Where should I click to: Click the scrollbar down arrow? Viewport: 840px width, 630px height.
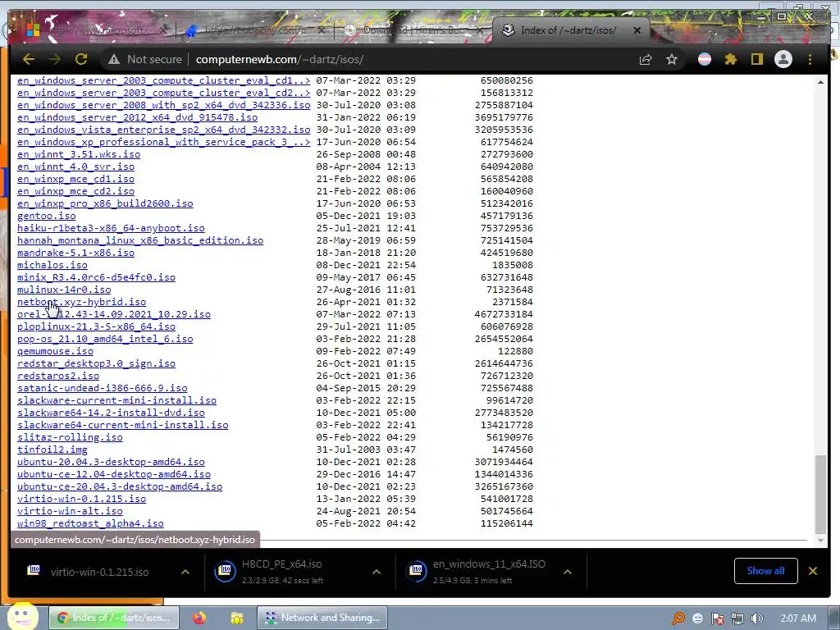(820, 541)
